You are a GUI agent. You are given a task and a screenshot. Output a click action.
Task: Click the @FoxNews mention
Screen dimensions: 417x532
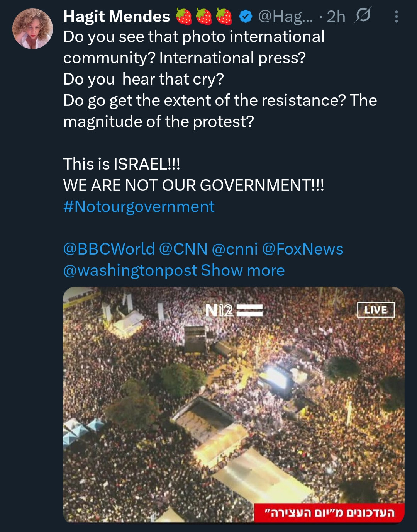point(302,249)
